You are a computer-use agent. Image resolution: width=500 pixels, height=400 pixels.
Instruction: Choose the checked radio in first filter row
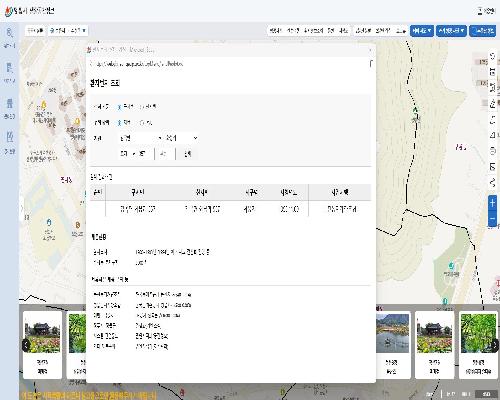point(119,107)
